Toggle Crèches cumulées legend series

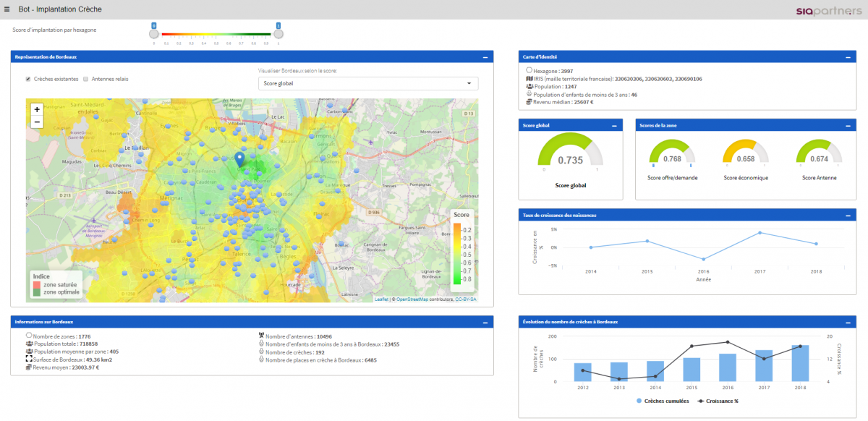[x=663, y=401]
